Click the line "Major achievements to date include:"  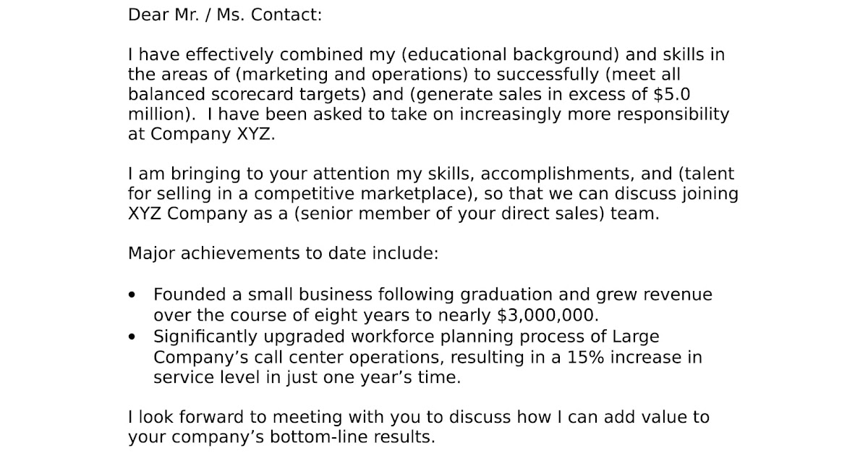283,254
